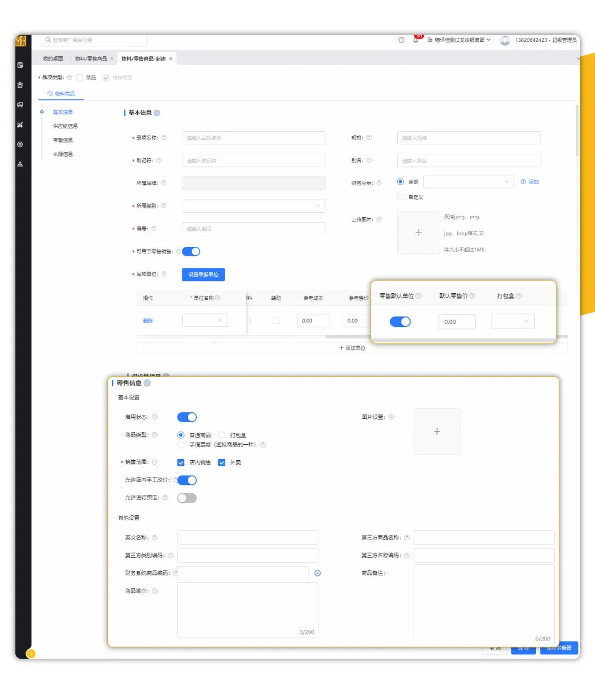Click help icon next to 品项类型
The width and height of the screenshot is (595, 700).
(x=69, y=78)
